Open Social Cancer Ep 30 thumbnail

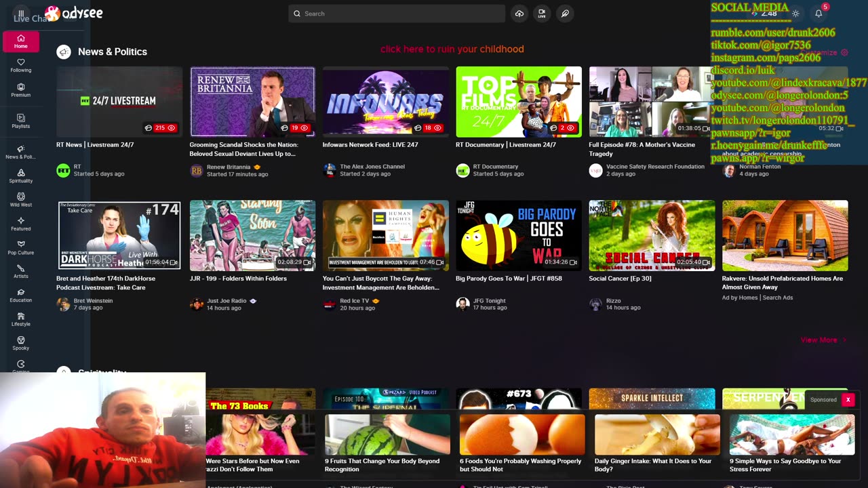652,235
